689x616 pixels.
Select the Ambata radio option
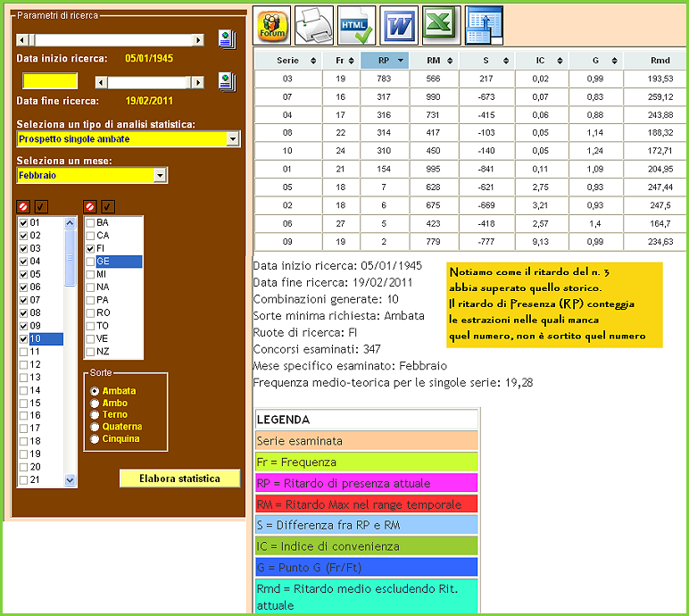tap(95, 391)
